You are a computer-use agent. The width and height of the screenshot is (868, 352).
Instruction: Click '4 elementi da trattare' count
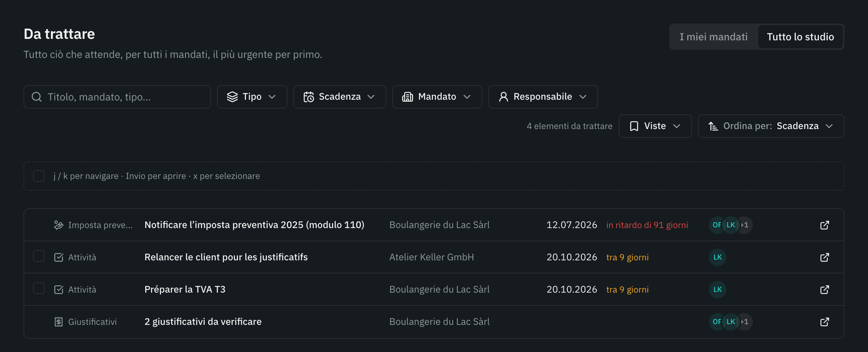(570, 126)
